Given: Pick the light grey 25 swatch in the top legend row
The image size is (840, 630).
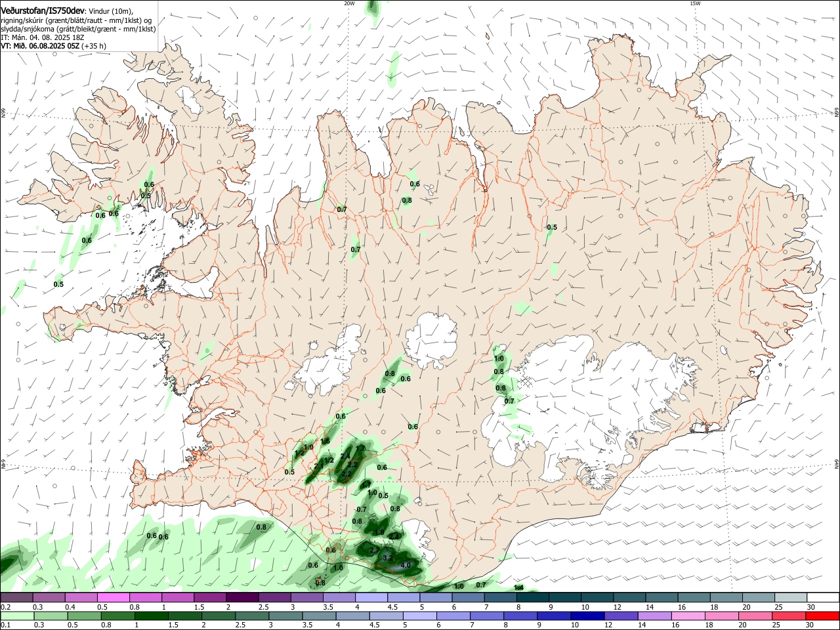Looking at the screenshot, I should pos(790,598).
